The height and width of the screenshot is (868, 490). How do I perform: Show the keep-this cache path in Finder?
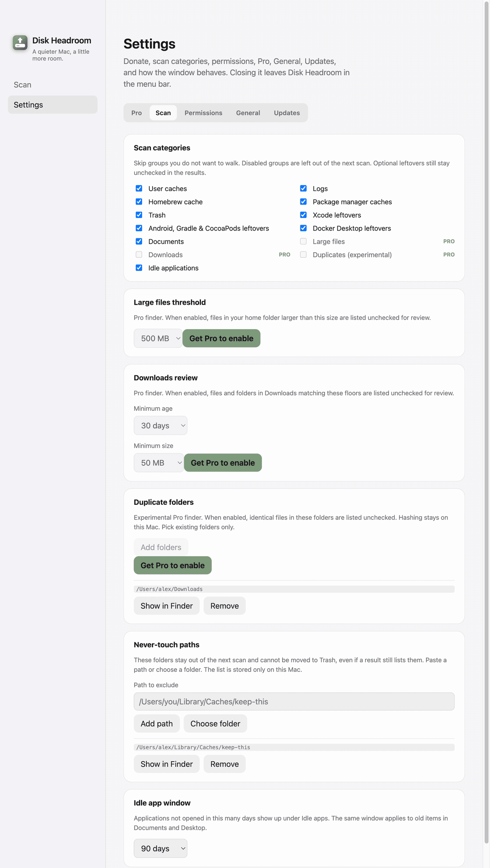167,764
